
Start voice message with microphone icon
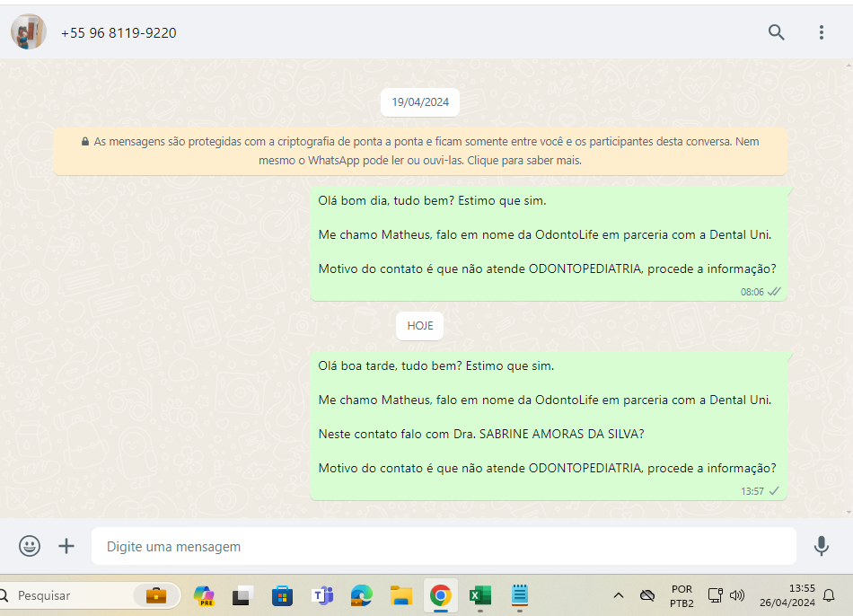click(822, 546)
